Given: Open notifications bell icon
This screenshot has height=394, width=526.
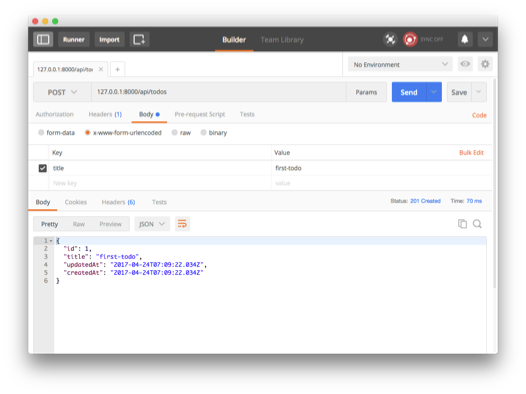Looking at the screenshot, I should tap(465, 39).
